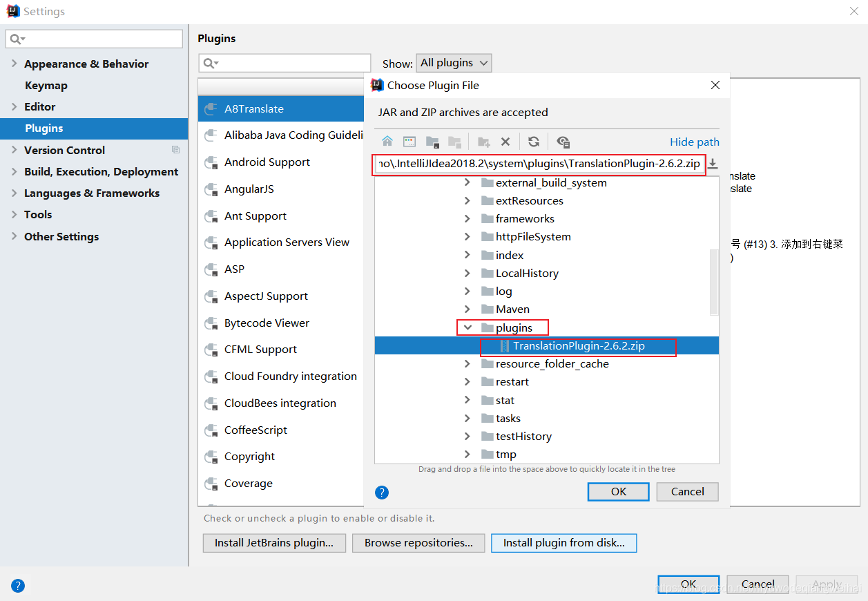Click the file path input field
The width and height of the screenshot is (868, 601).
click(x=539, y=164)
